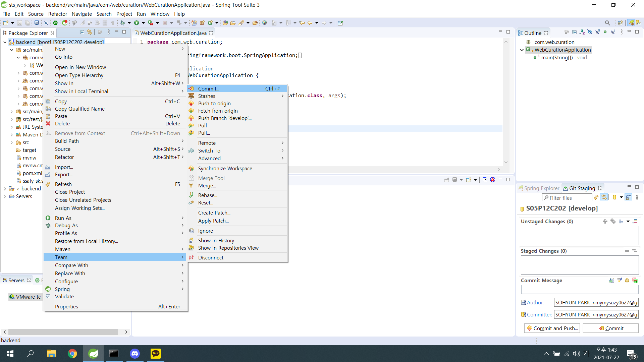
Task: Toggle Link with Editor and Selection in Git Staging
Action: pyautogui.click(x=604, y=197)
